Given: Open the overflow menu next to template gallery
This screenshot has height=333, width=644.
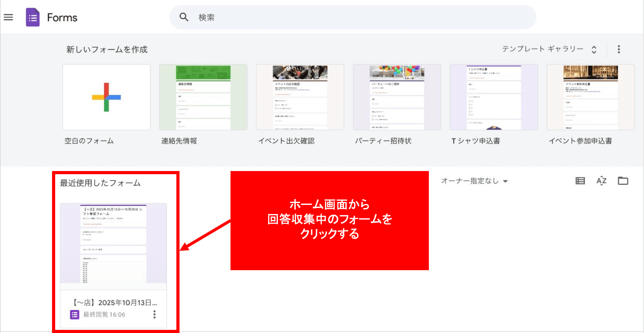Looking at the screenshot, I should point(619,49).
